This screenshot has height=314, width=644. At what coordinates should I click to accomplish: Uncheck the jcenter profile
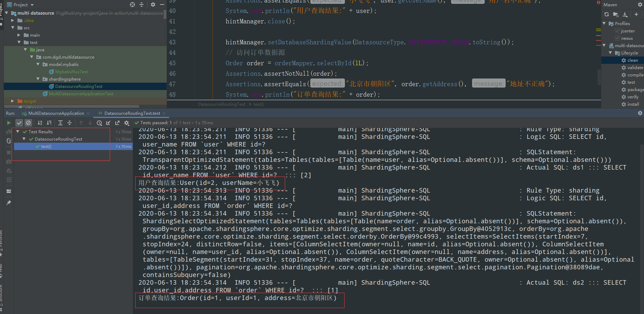618,31
